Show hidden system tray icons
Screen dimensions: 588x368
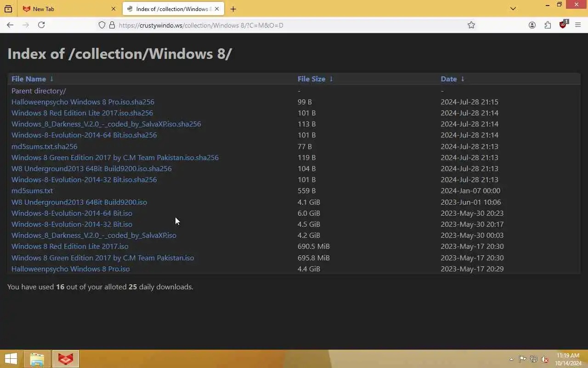[511, 359]
